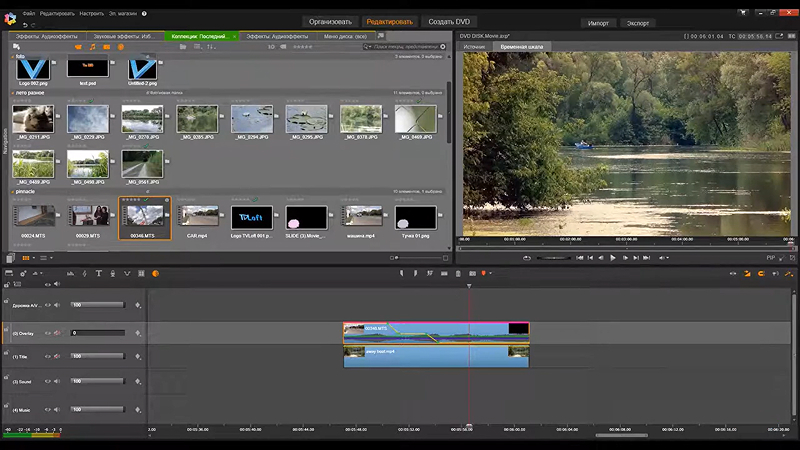Toggle projects filter orange circle in library

[x=121, y=46]
